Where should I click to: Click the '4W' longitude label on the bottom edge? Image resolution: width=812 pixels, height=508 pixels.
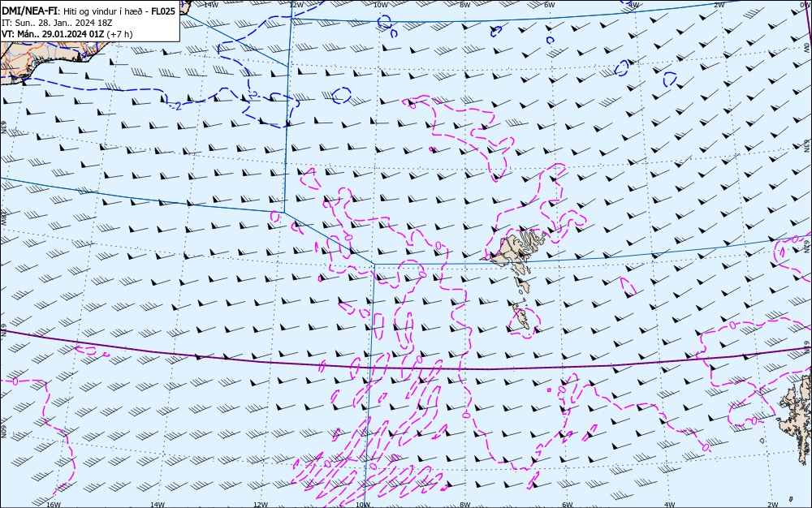(670, 505)
